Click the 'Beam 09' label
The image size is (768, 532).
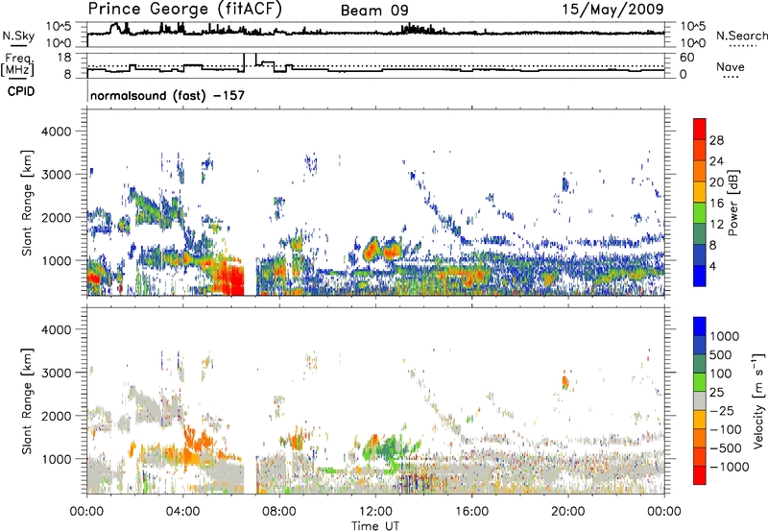click(x=374, y=11)
